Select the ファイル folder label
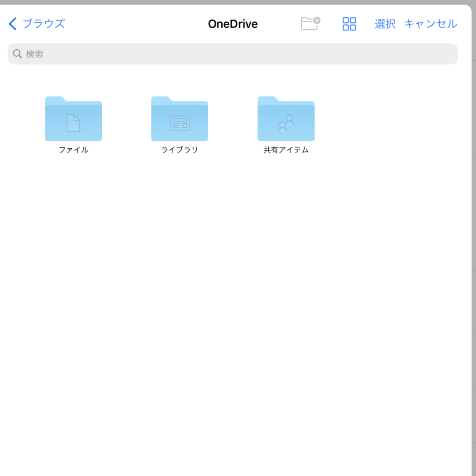Viewport: 476px width, 476px height. tap(73, 150)
